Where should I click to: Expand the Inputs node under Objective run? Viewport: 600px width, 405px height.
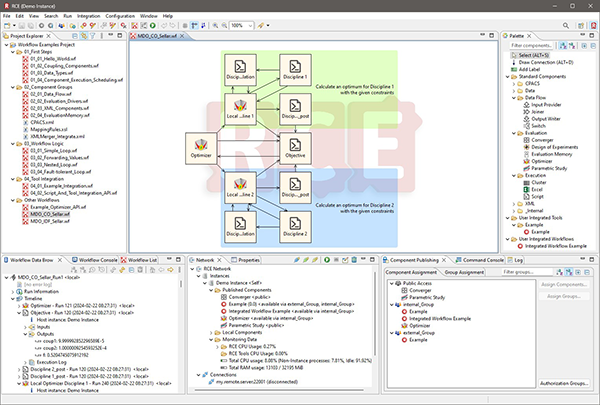[26, 327]
